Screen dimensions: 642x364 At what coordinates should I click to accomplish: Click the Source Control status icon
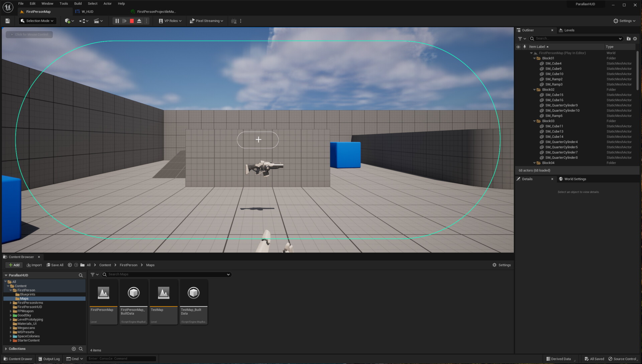[x=622, y=359]
